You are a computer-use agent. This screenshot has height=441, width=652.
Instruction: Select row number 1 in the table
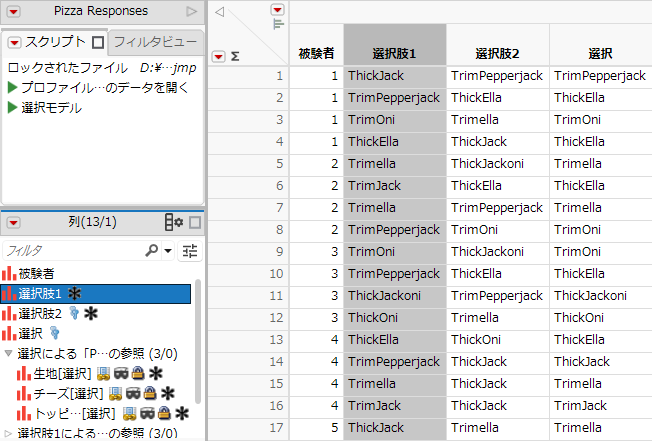click(248, 76)
